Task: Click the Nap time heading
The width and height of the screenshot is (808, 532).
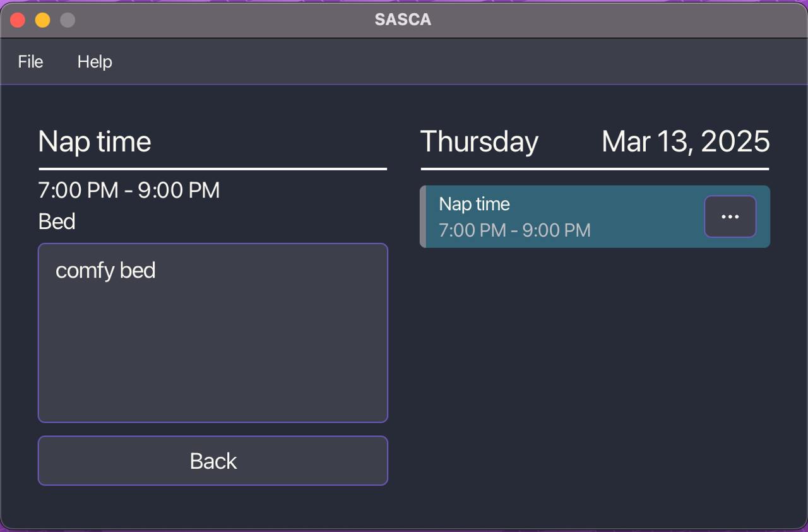Action: 94,141
